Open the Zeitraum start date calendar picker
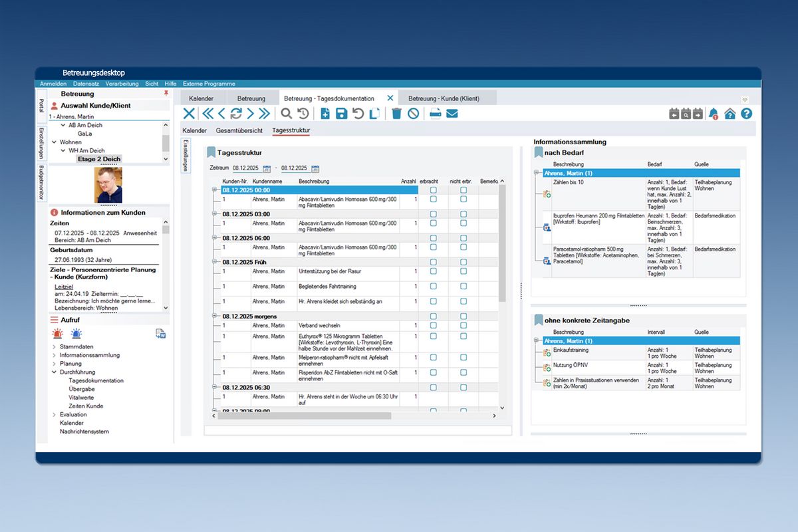The image size is (798, 532). point(267,168)
